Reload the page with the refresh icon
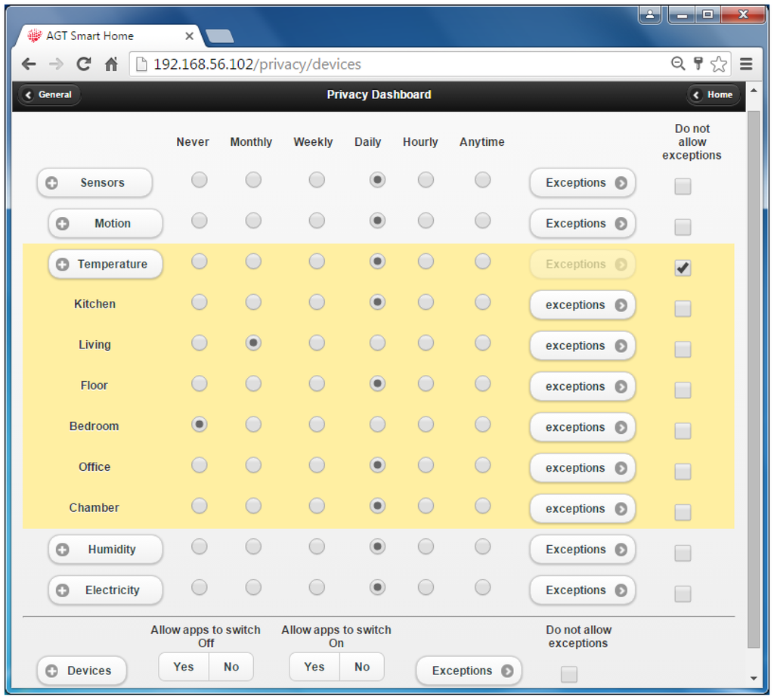The width and height of the screenshot is (774, 700). click(84, 63)
